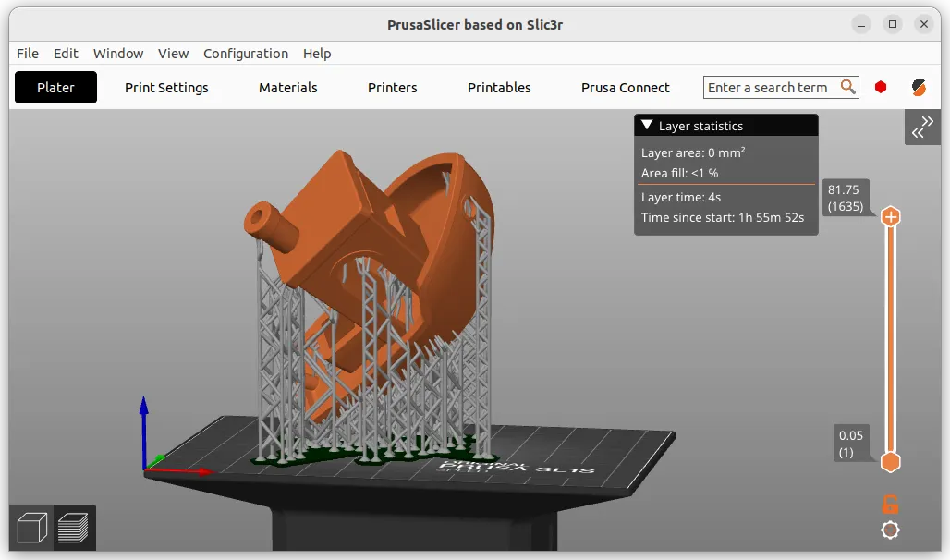The height and width of the screenshot is (560, 950).
Task: Click the plus on upper slider thumb
Action: click(x=891, y=217)
